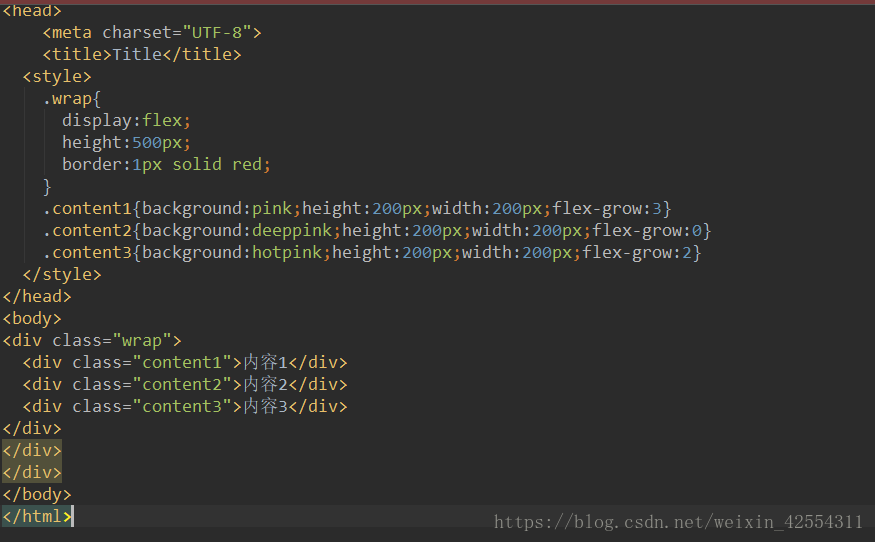Click the div class="wrap" line
The width and height of the screenshot is (875, 542).
(92, 340)
